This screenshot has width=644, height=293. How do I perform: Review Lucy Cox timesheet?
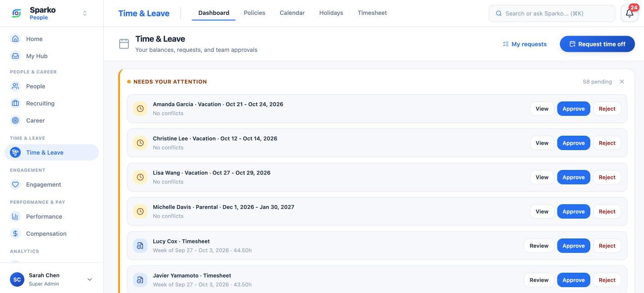click(x=539, y=246)
